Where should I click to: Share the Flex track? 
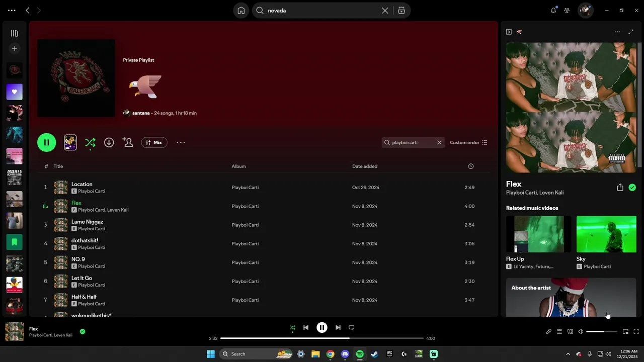[x=620, y=188]
